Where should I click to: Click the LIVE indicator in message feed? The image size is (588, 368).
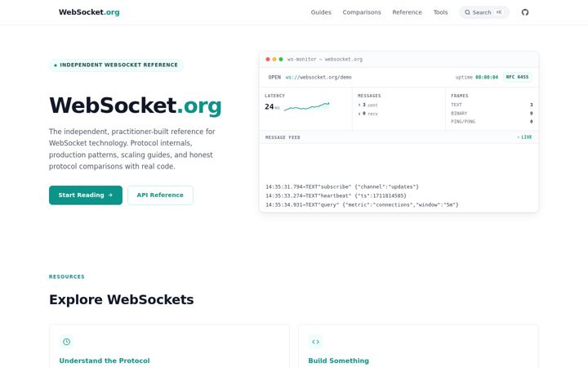coord(524,137)
